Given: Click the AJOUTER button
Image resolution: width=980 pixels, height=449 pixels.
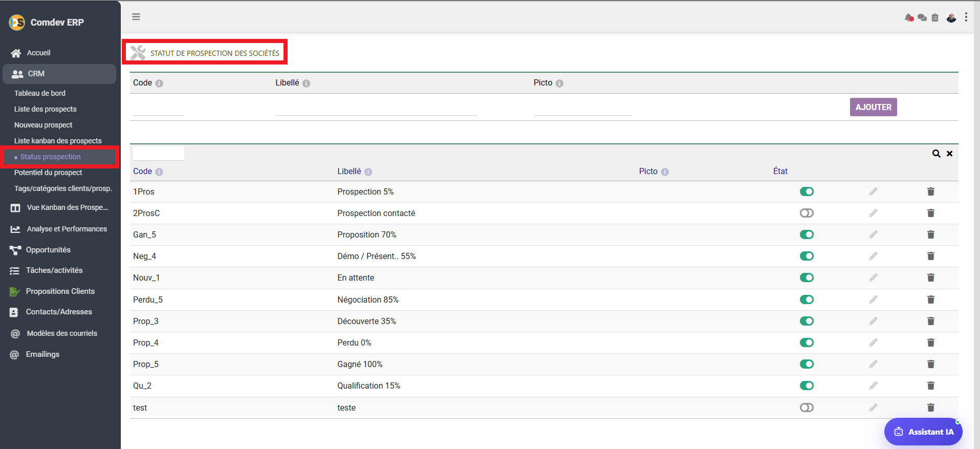Looking at the screenshot, I should click(874, 107).
